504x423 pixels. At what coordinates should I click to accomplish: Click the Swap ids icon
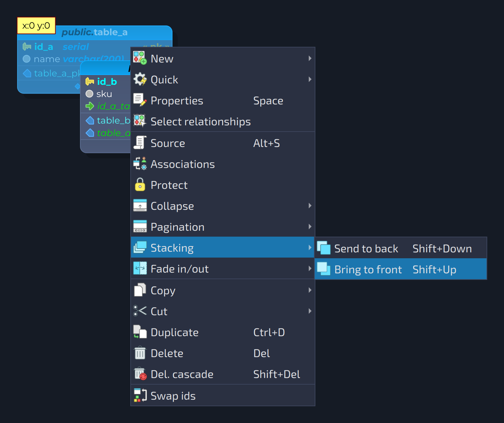pos(140,395)
